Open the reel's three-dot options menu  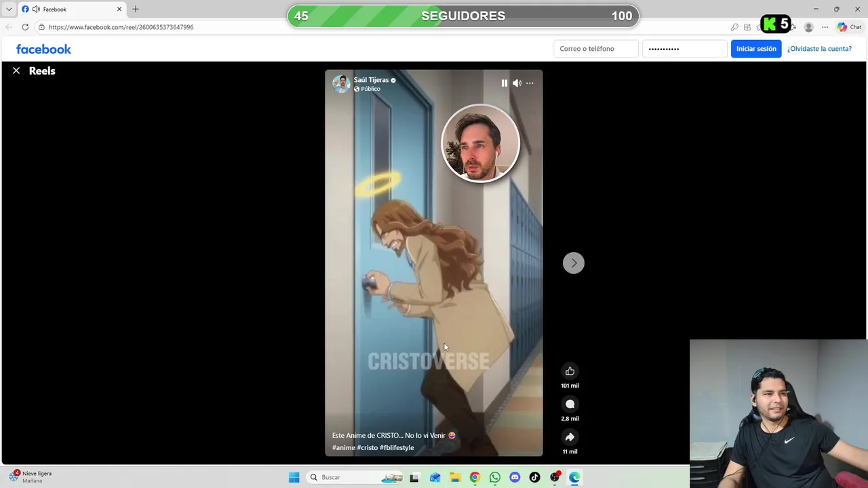(x=530, y=83)
